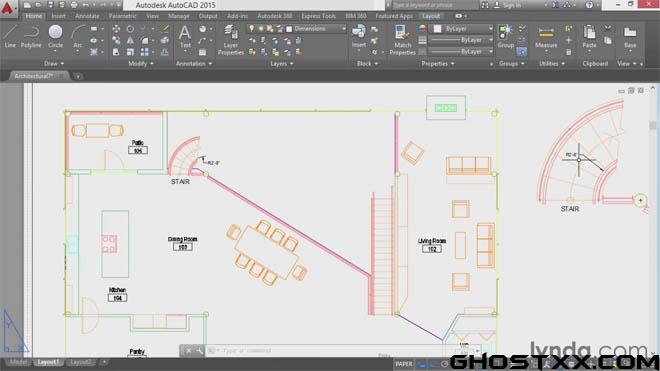660x371 pixels.
Task: Click the Paste button
Action: pos(589,36)
